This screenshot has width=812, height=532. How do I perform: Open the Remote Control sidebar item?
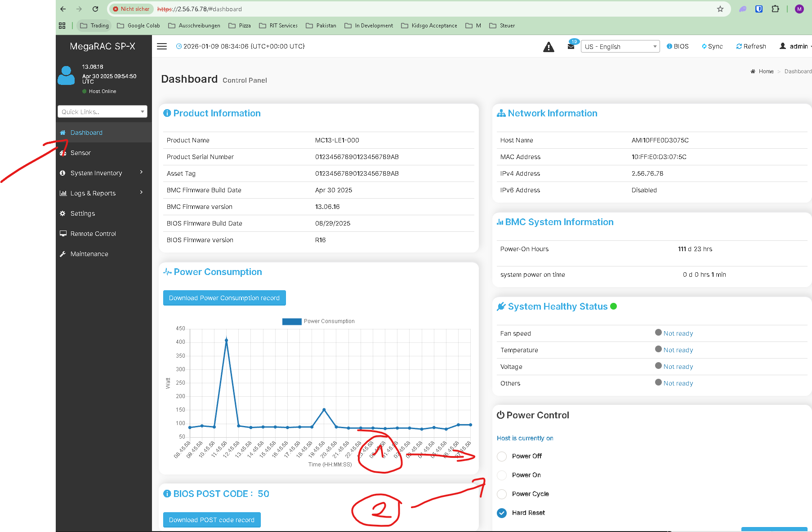103,234
